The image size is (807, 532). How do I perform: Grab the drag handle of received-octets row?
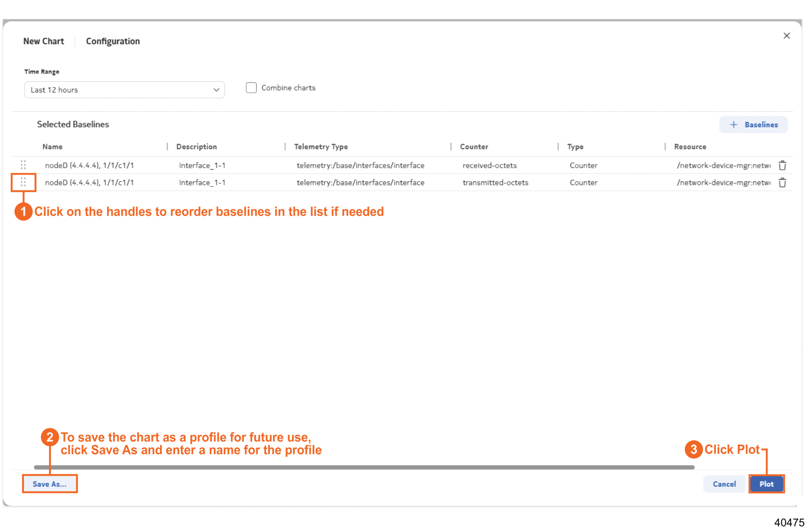pos(23,165)
